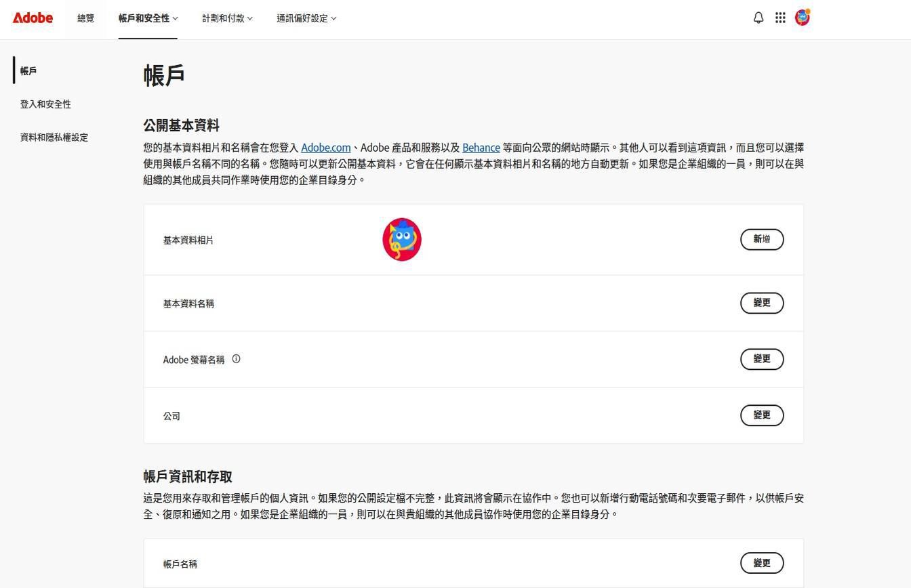Expand the 計劃和付款 dropdown menu

[x=227, y=18]
